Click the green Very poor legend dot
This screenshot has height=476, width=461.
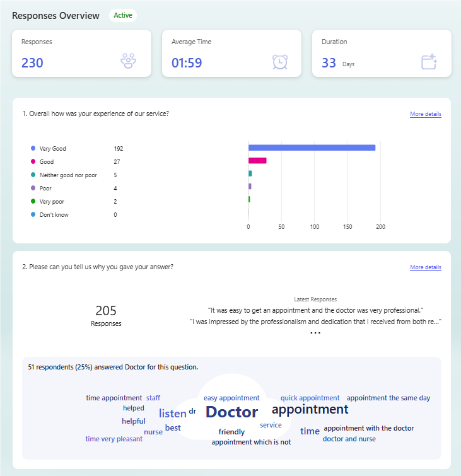pyautogui.click(x=33, y=201)
